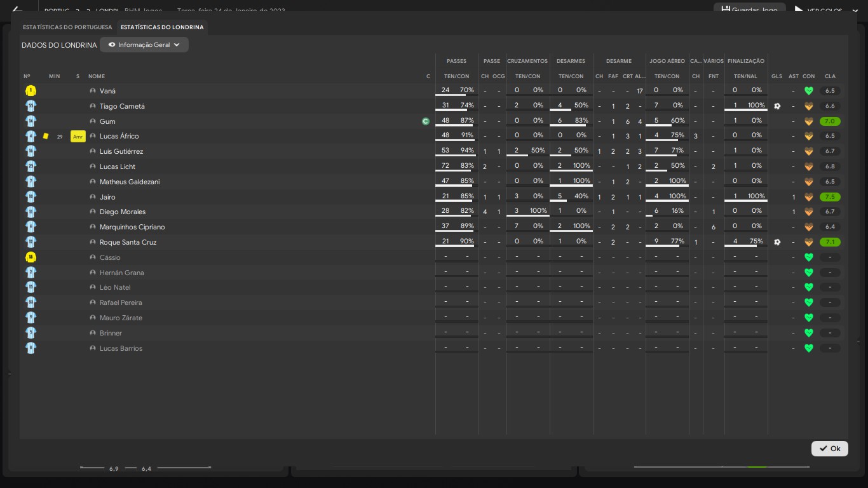Click Dados do Londrina heading
Viewport: 868px width, 488px height.
point(59,45)
